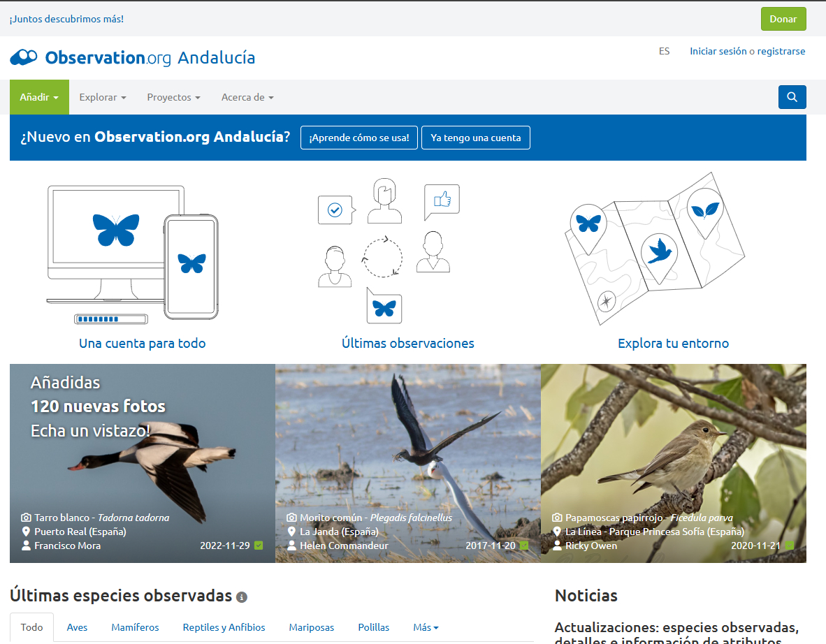Switch to the Aves tab

[77, 627]
